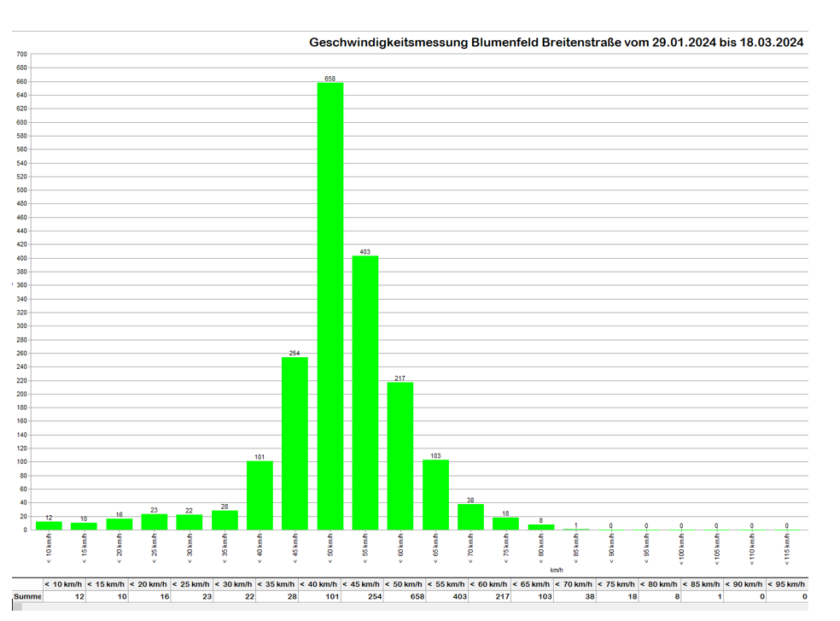The image size is (840, 621).
Task: Select the bar with value 103
Action: pyautogui.click(x=435, y=495)
